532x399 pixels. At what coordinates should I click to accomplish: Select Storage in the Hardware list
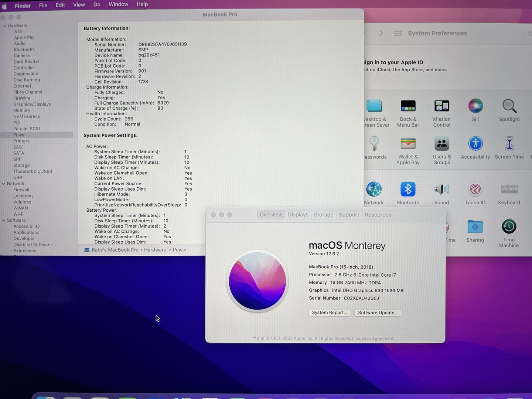coord(21,166)
